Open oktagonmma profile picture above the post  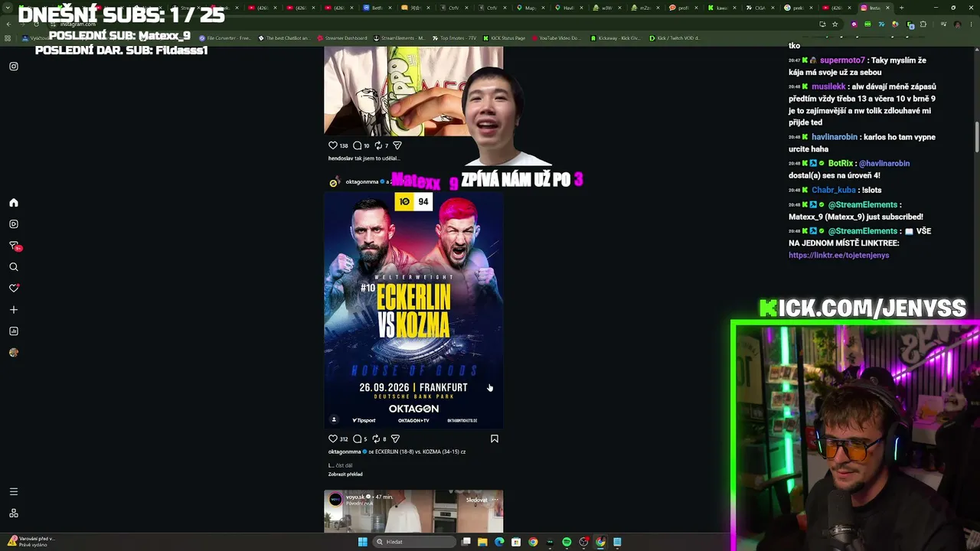tap(334, 182)
